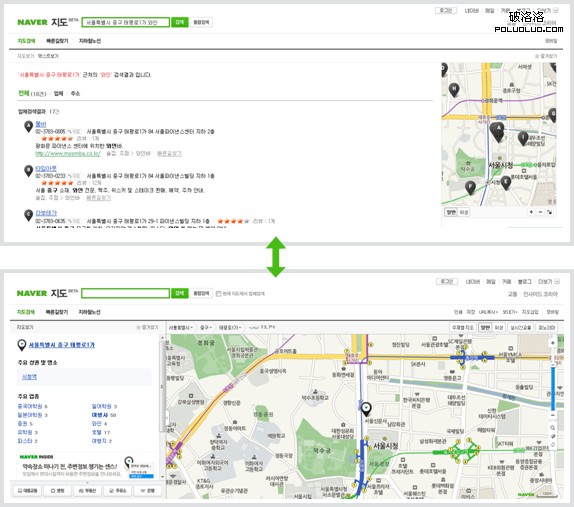The width and height of the screenshot is (574, 507).
Task: Toggle 파노라마 panorama view
Action: (547, 327)
